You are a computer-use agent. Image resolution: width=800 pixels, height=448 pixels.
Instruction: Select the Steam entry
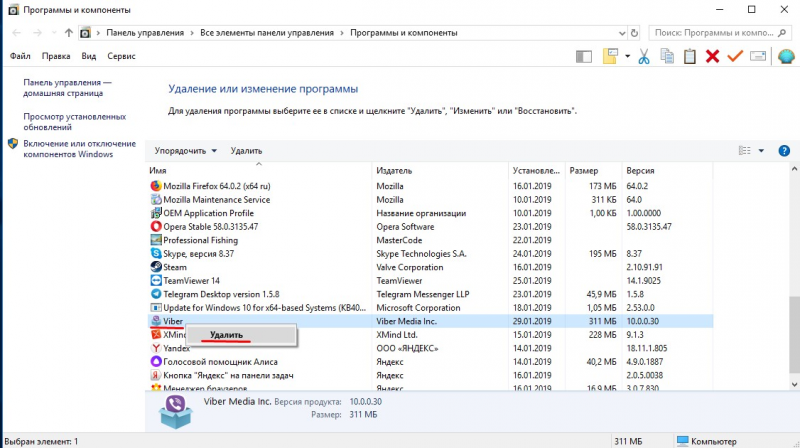click(431, 267)
